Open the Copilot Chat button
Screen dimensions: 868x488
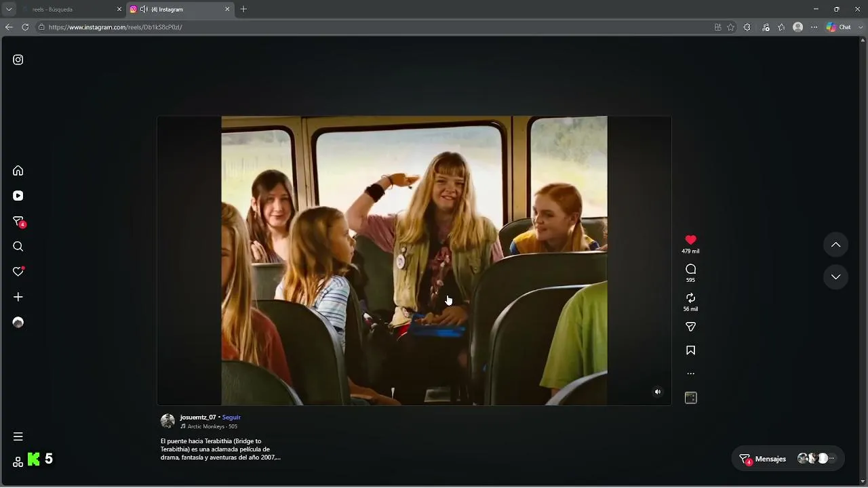tap(838, 27)
